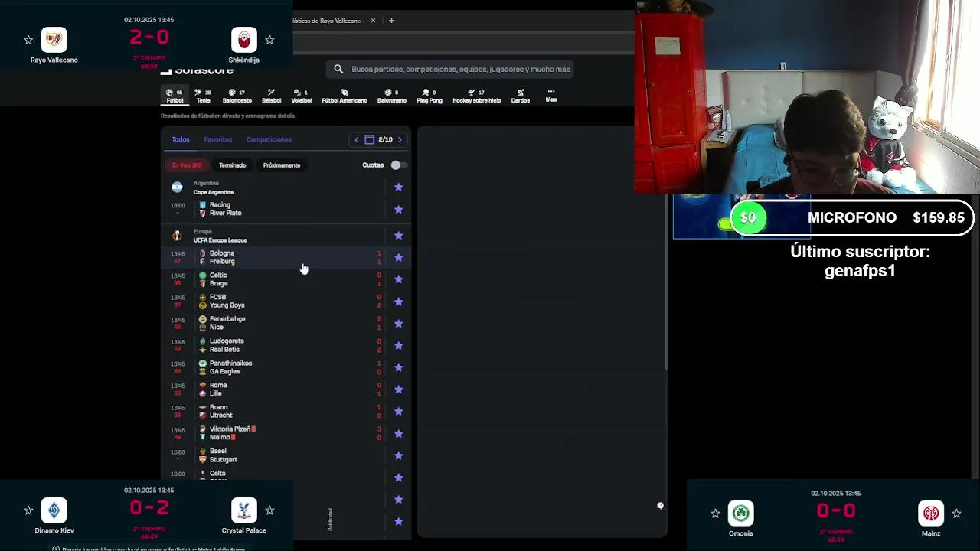Go to next day with right chevron
The height and width of the screenshot is (551, 980).
(400, 139)
